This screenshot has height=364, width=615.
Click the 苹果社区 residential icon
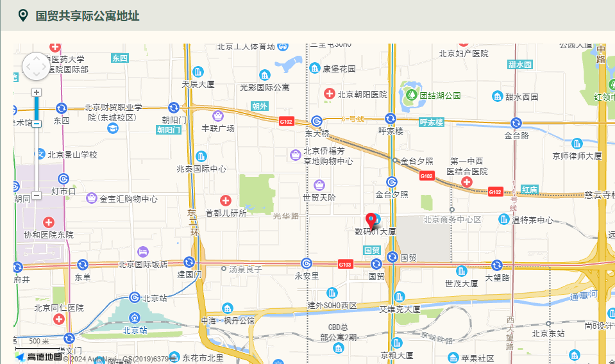[x=453, y=358]
